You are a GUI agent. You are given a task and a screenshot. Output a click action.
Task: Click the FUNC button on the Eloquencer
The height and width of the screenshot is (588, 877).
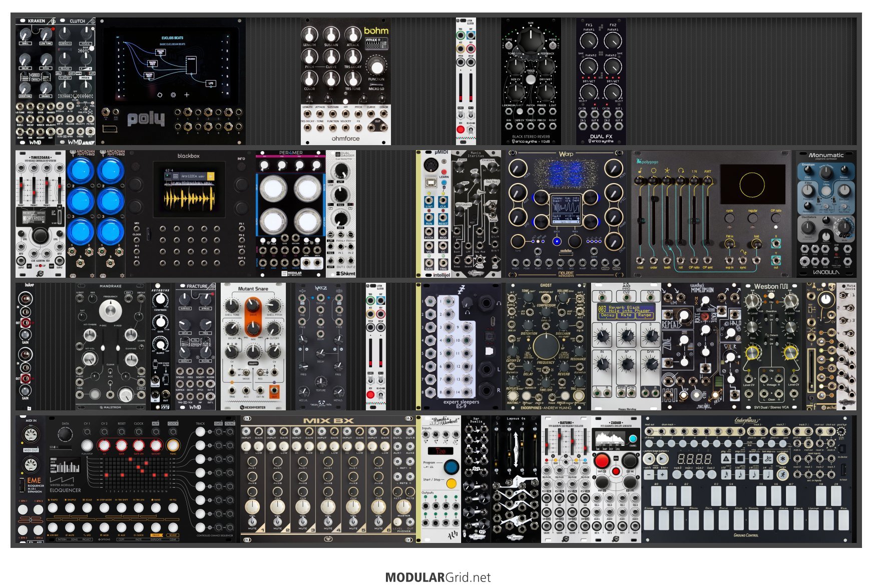click(173, 445)
